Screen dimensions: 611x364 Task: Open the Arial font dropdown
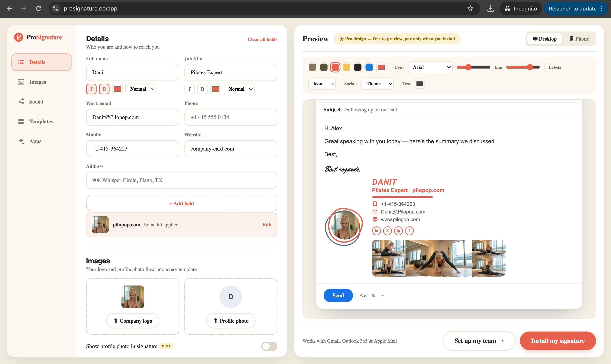(430, 67)
